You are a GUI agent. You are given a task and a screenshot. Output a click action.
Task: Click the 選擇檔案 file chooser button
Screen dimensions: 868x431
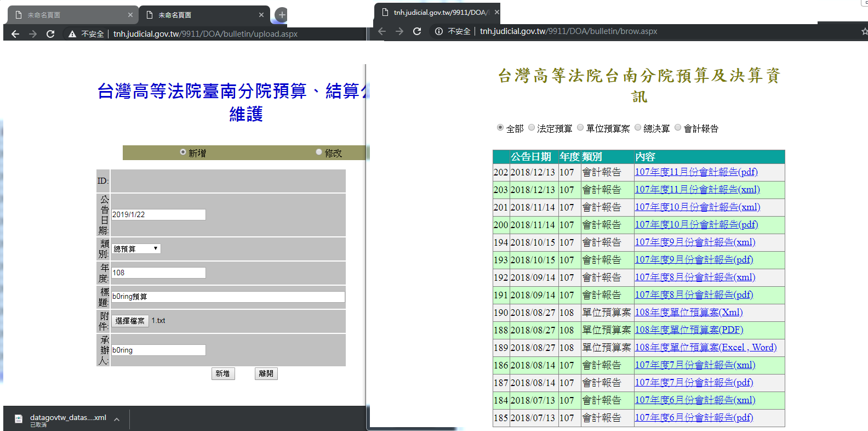130,321
